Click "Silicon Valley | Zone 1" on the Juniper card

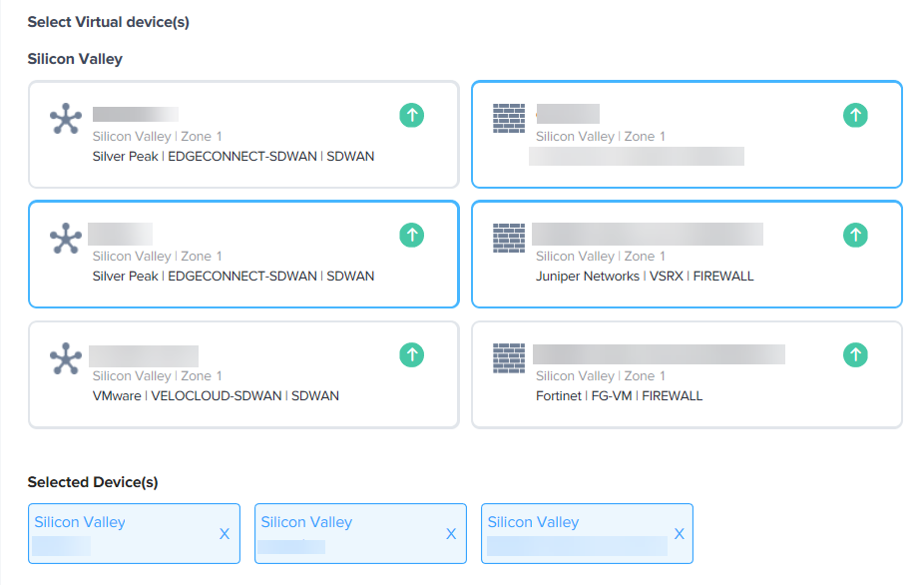[601, 257]
